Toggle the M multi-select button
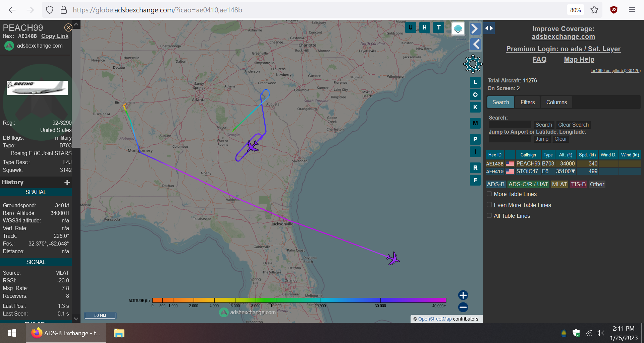Screen dimensions: 644x343 (475, 123)
